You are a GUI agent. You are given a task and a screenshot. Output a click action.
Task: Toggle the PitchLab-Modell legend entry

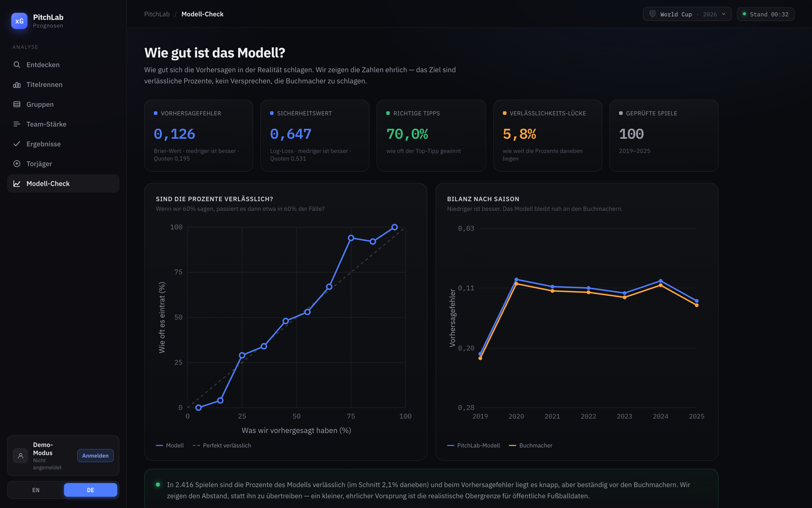coord(473,445)
